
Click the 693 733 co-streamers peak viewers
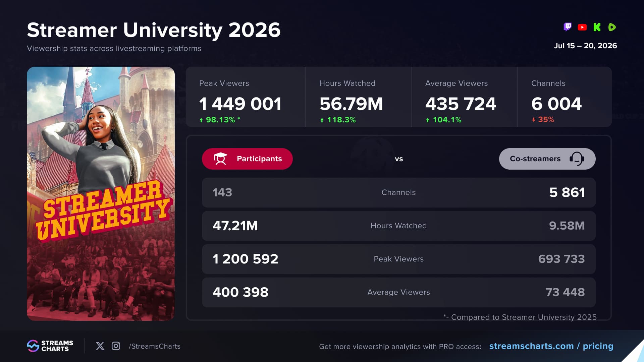click(561, 259)
